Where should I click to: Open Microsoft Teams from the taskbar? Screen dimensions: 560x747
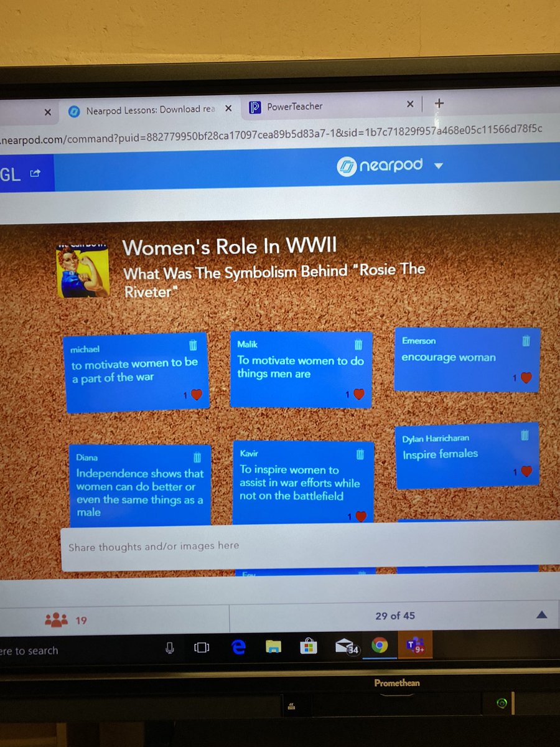pyautogui.click(x=415, y=645)
